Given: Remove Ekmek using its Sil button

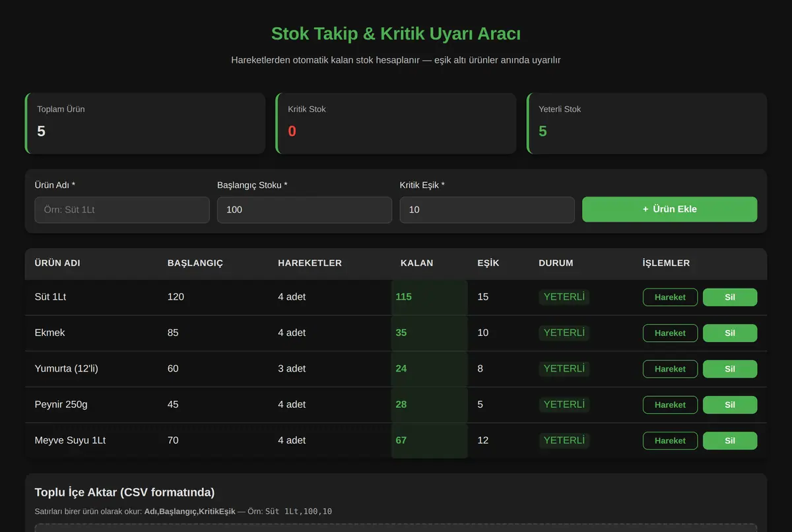Looking at the screenshot, I should coord(730,333).
